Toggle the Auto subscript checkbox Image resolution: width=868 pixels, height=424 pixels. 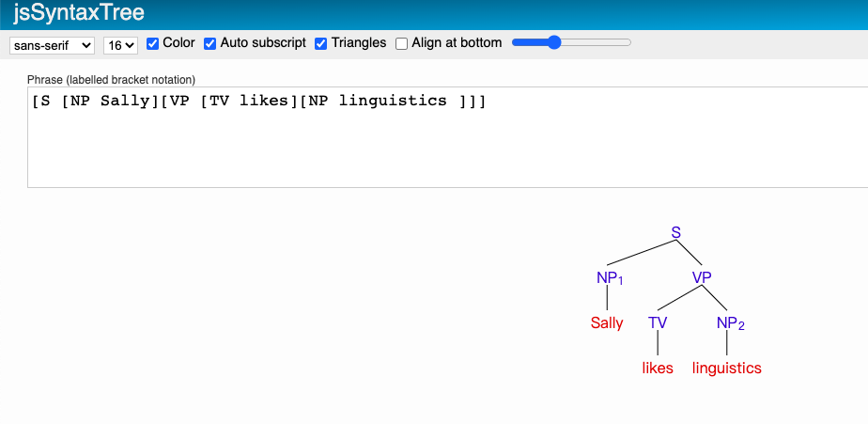click(x=209, y=44)
